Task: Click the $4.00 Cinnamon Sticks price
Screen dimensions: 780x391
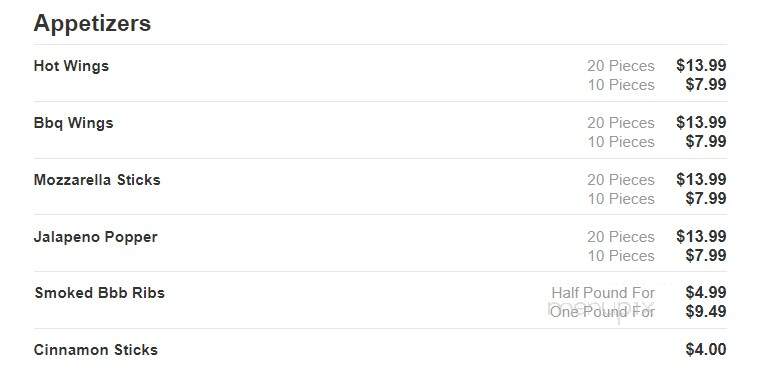Action: point(706,349)
